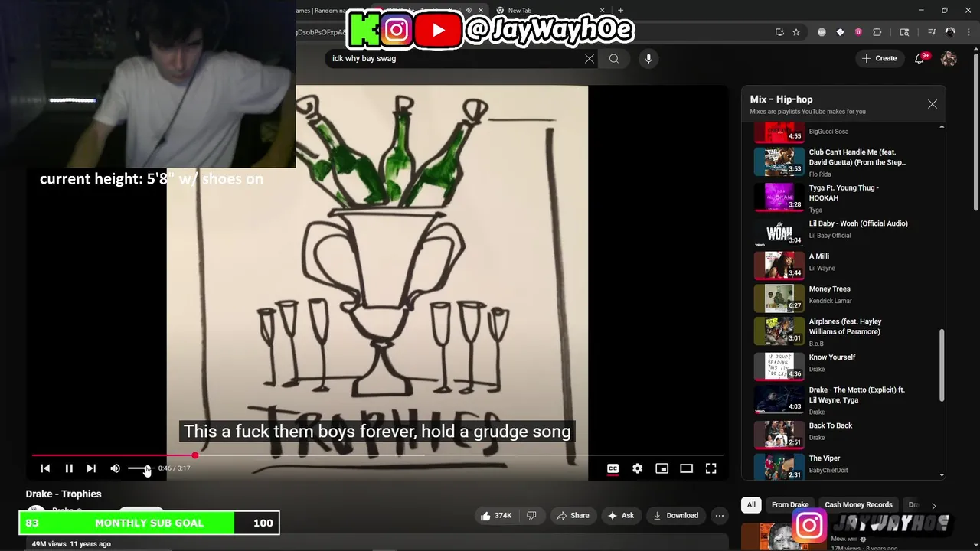Click the Ask button

point(620,516)
